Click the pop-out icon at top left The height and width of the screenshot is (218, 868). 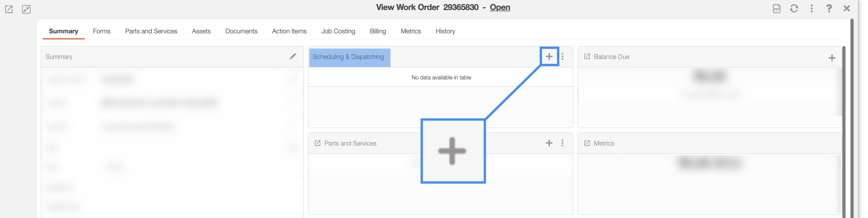(x=9, y=9)
